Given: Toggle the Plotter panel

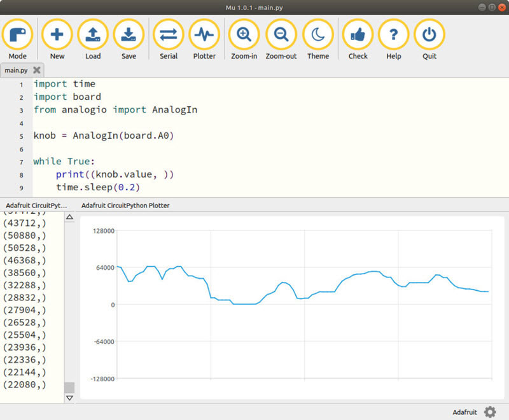Looking at the screenshot, I should (204, 35).
